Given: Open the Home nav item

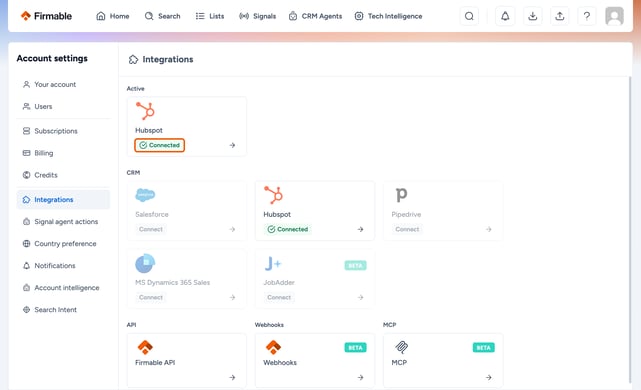Looking at the screenshot, I should [113, 16].
